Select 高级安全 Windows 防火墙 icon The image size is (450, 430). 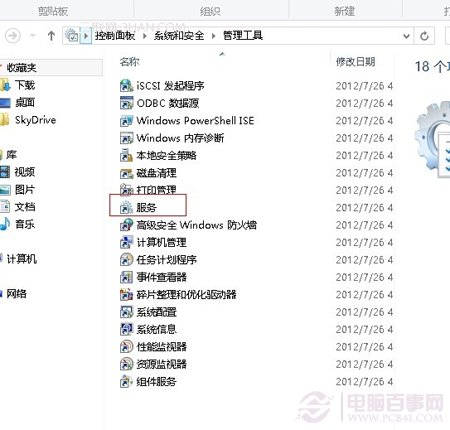click(x=126, y=225)
